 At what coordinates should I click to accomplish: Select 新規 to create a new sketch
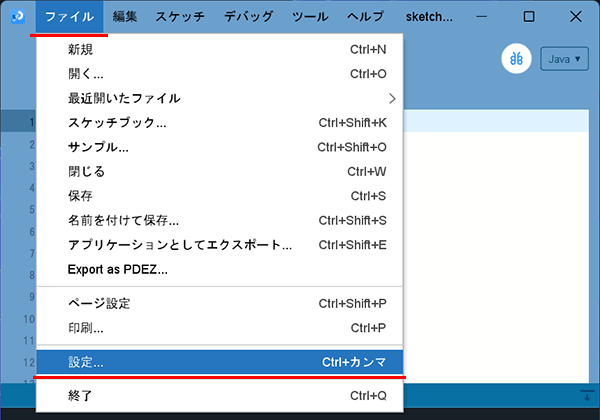pyautogui.click(x=220, y=49)
